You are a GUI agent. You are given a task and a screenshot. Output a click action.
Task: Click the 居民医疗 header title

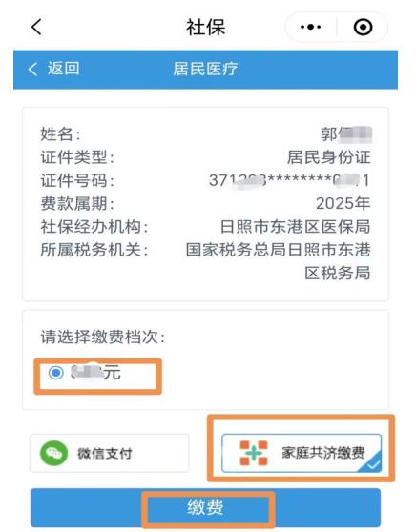pyautogui.click(x=205, y=69)
